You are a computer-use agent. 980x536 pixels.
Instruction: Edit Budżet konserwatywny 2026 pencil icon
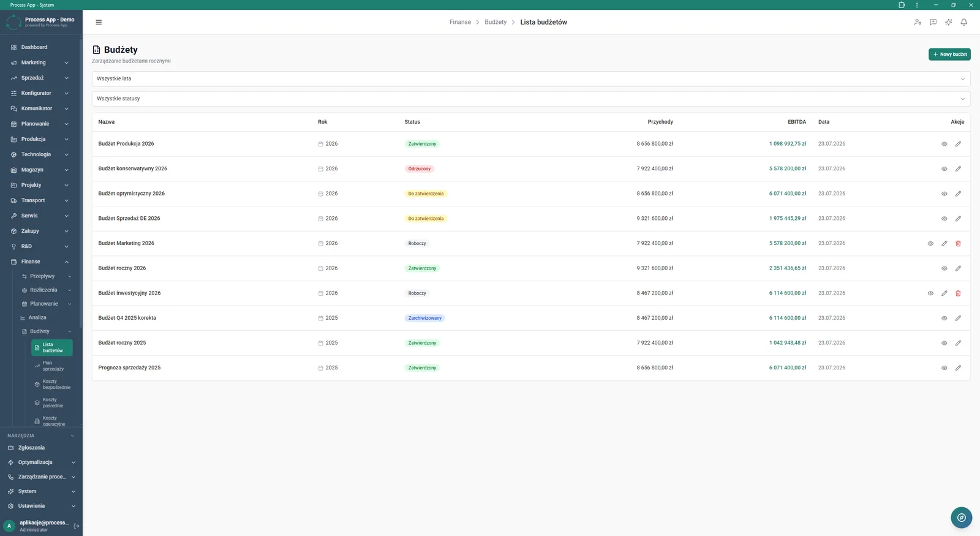(x=958, y=168)
